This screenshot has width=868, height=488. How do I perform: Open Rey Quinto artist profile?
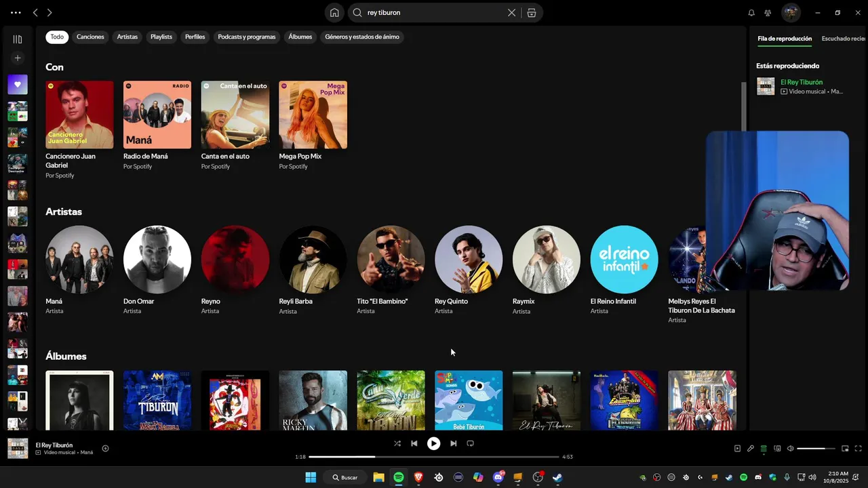469,260
